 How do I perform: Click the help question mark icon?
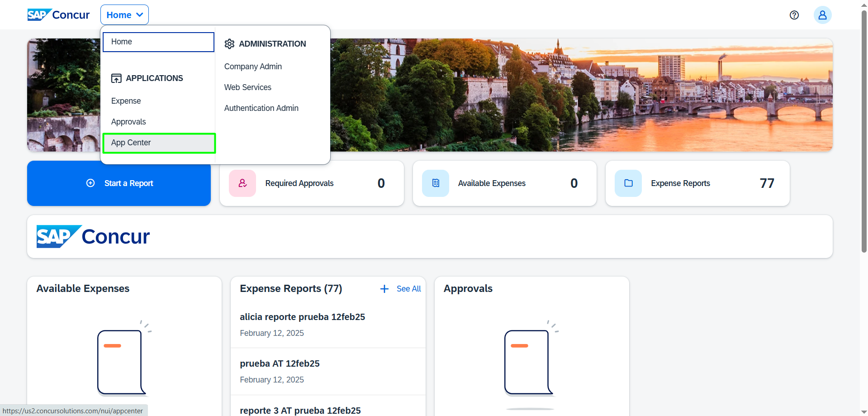[x=794, y=15]
